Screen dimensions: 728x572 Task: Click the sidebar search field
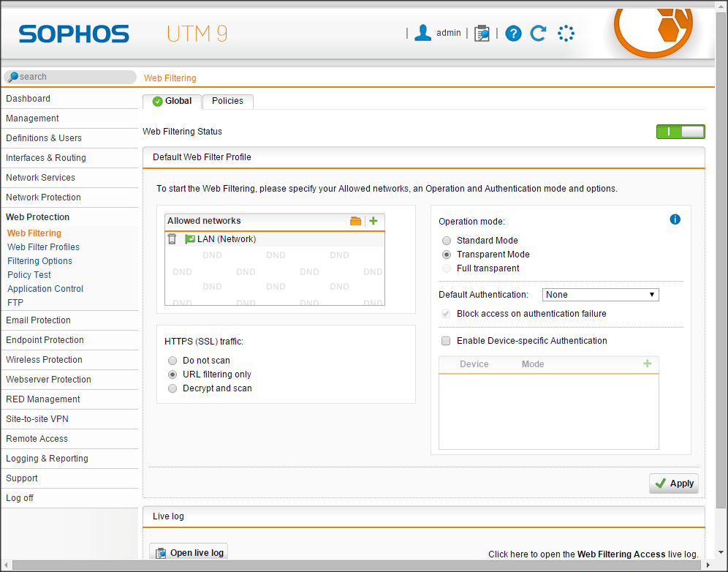point(73,77)
